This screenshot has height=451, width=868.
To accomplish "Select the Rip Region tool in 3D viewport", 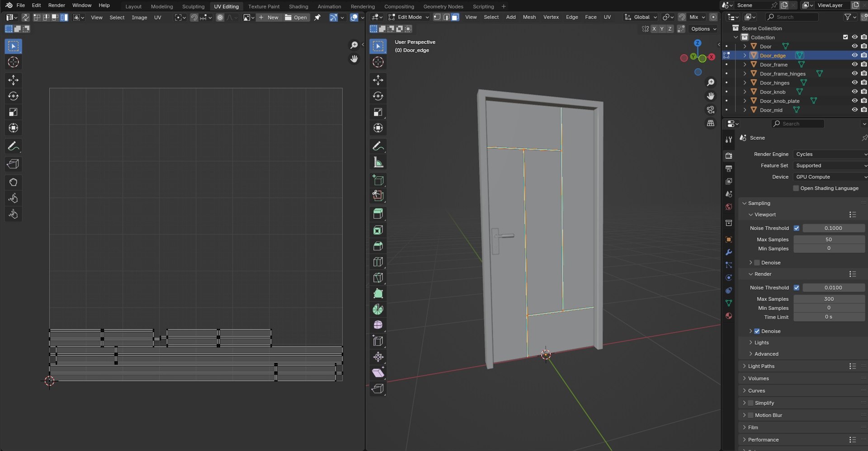I will click(378, 389).
